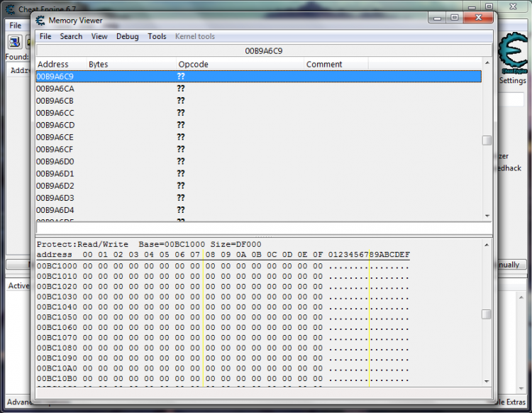Select disassembler row 00B9A6CC
This screenshot has height=413, width=532.
coord(258,113)
